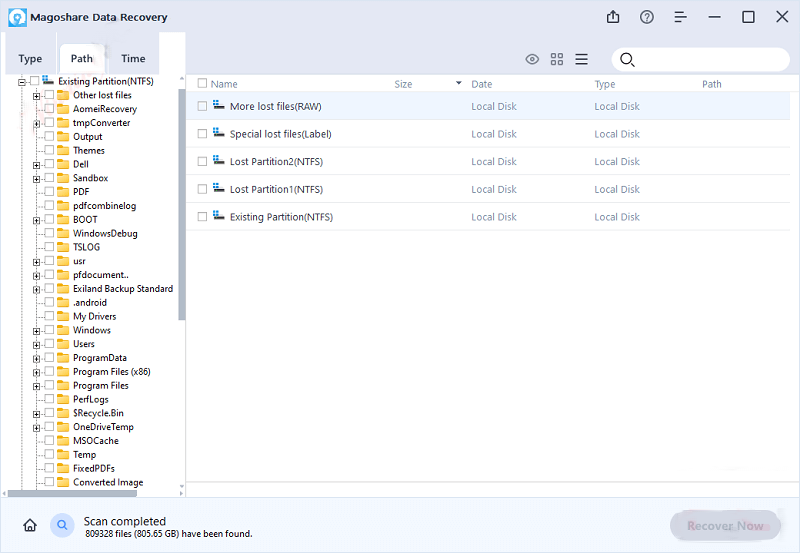Screen dimensions: 800x553
Task: Collapse the Existing Partition(NTFS) tree node
Action: click(21, 82)
